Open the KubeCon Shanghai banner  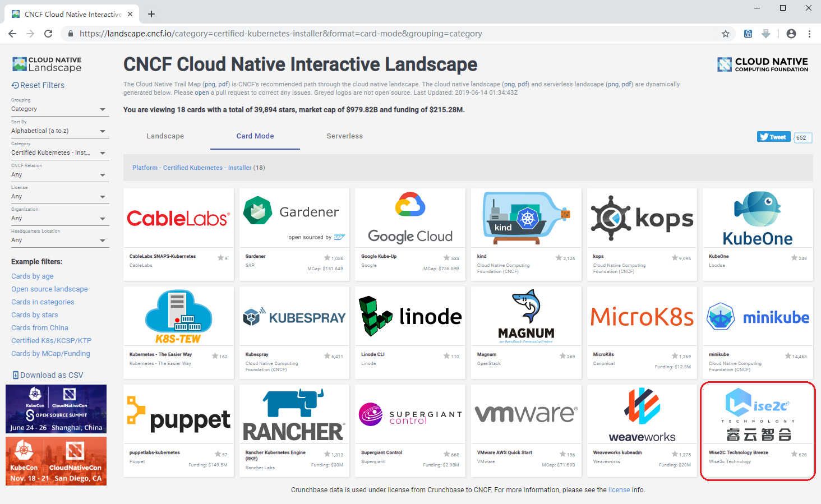pos(56,409)
